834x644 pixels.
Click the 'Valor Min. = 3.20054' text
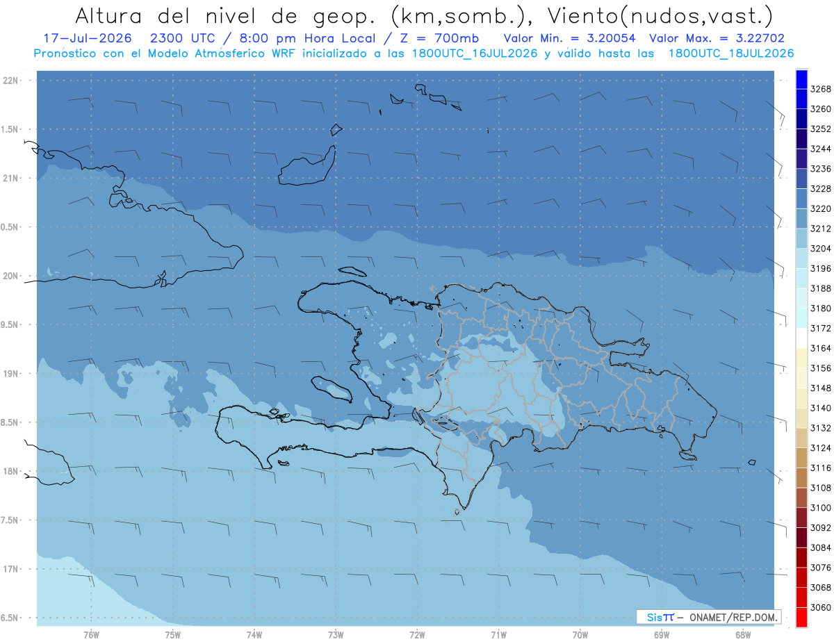tap(569, 38)
